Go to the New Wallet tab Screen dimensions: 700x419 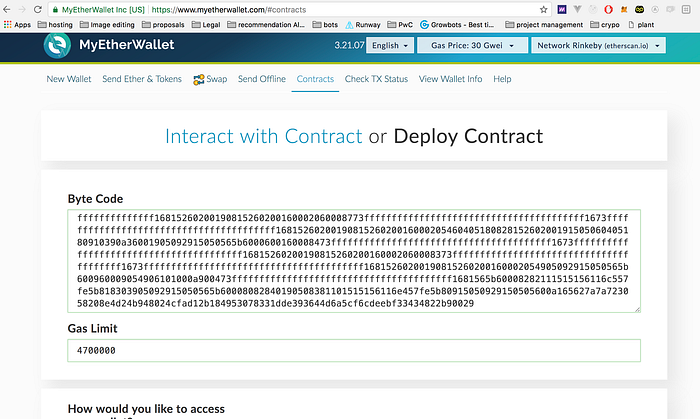point(69,79)
